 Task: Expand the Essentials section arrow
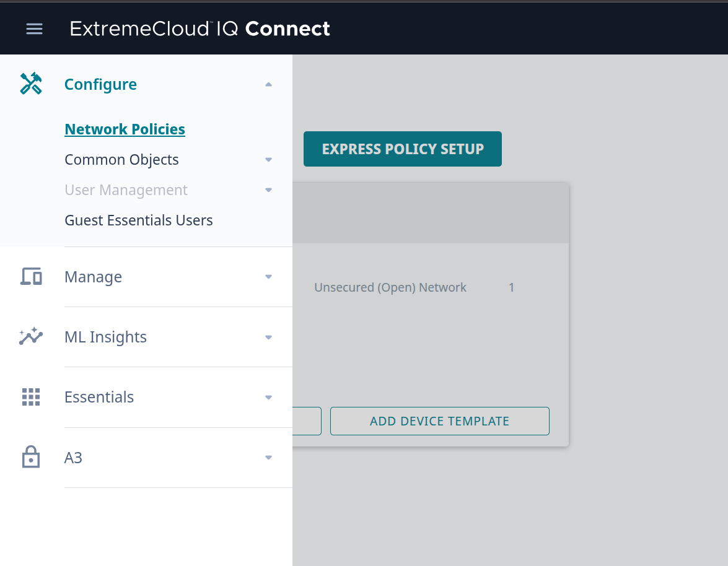click(x=268, y=398)
